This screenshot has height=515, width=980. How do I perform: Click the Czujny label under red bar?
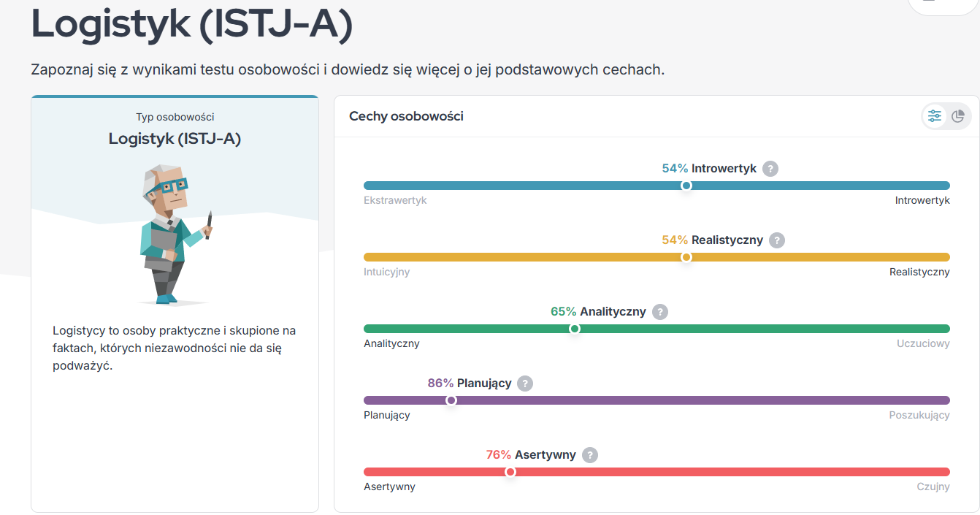(x=933, y=487)
